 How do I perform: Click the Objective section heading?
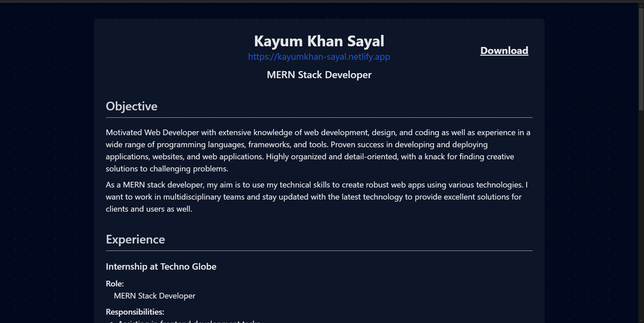click(131, 106)
